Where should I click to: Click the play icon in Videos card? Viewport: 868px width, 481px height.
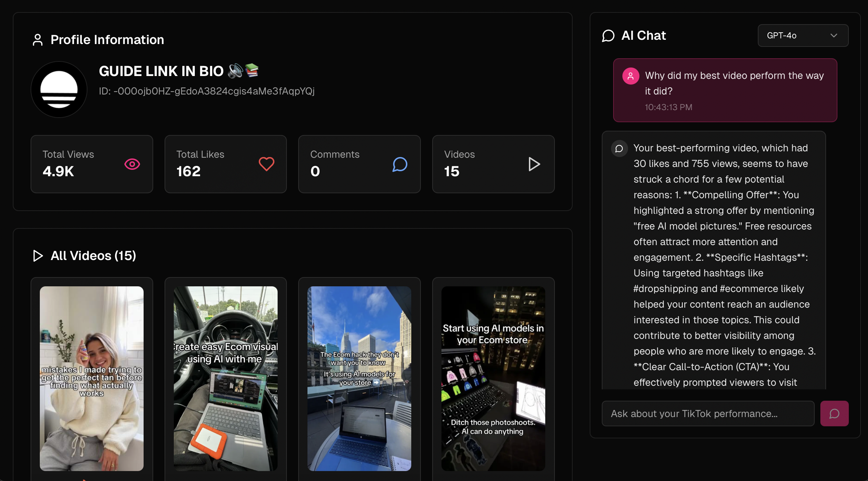pyautogui.click(x=534, y=164)
